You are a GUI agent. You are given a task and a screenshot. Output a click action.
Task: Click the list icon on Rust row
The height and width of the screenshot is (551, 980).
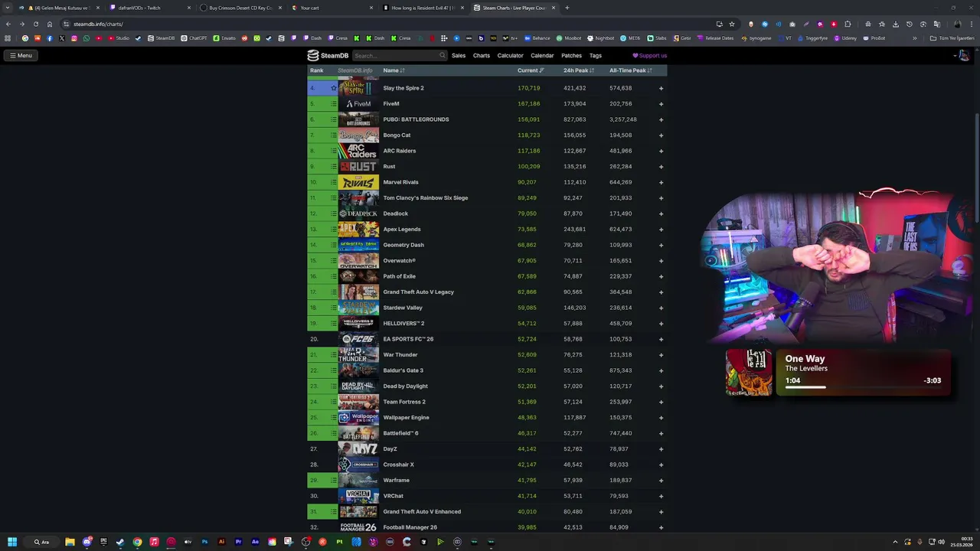tap(333, 167)
